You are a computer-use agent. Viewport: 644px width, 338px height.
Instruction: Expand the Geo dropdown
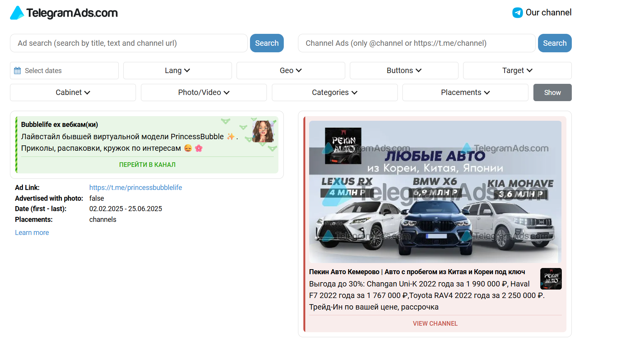click(291, 71)
